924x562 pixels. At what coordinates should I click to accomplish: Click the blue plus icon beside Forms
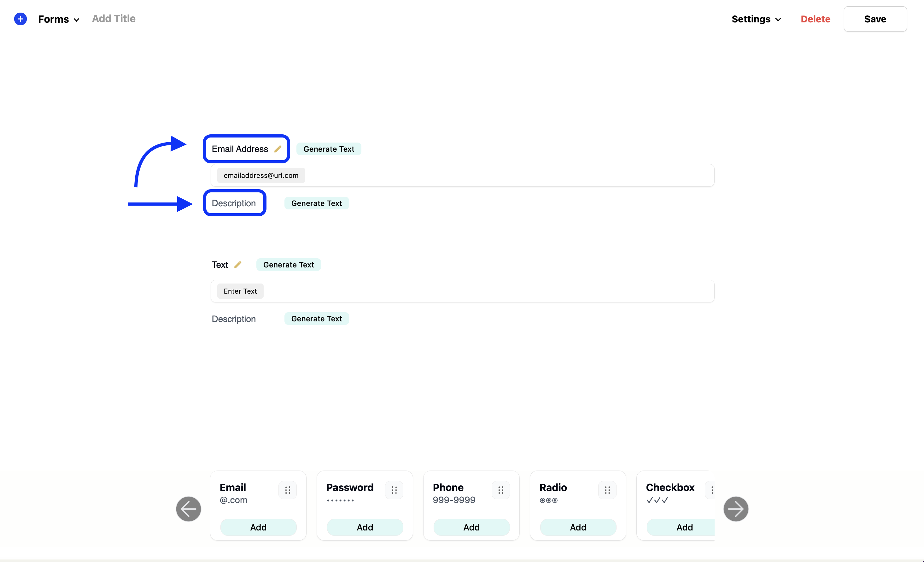(20, 19)
